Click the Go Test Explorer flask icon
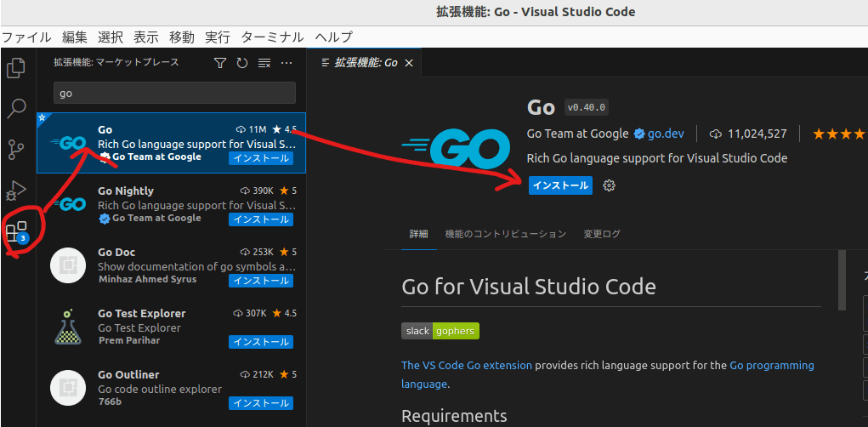Image resolution: width=868 pixels, height=427 pixels. [x=68, y=327]
